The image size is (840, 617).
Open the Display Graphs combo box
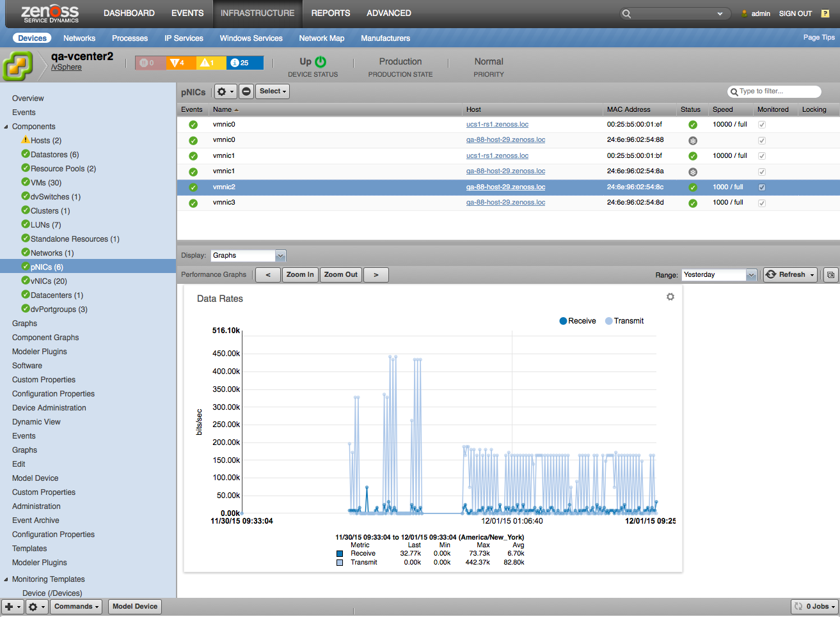pyautogui.click(x=248, y=256)
